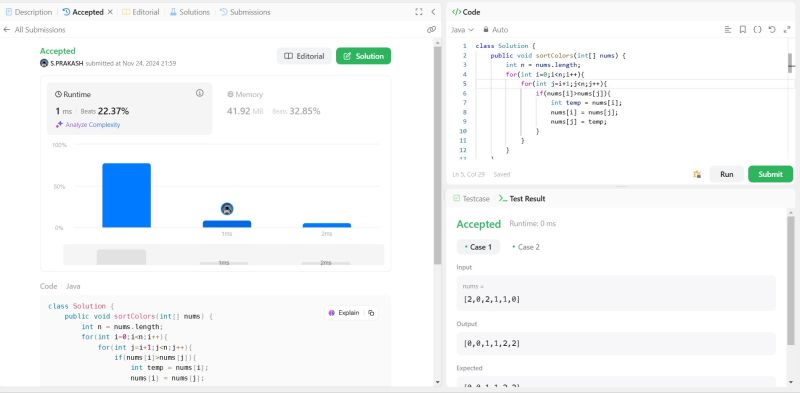Click the 'Ln 5, Col 29' status text

468,174
